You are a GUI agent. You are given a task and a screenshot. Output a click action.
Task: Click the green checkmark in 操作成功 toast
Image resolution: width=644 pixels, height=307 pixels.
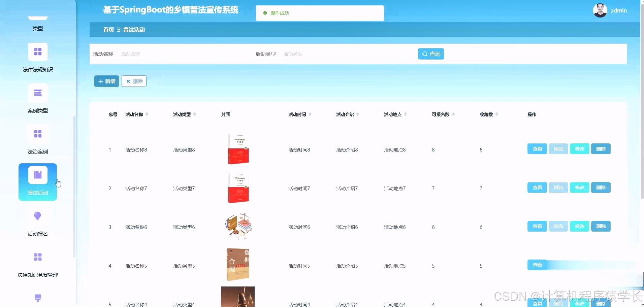[264, 13]
